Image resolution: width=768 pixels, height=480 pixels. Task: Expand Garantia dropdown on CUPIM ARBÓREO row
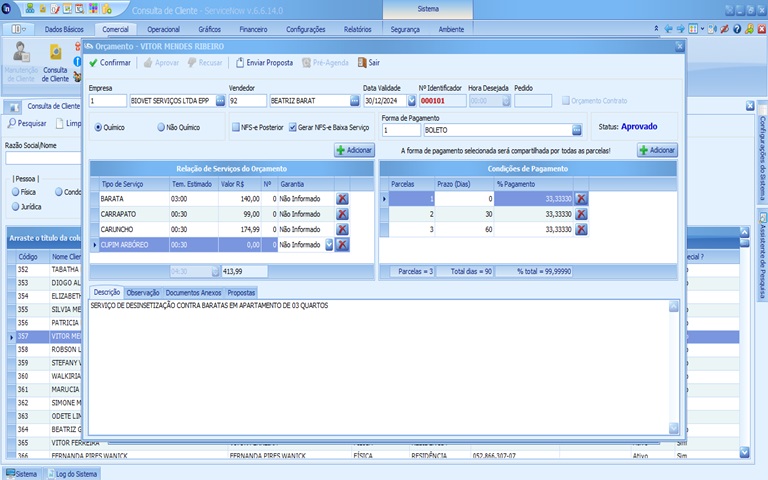pos(329,244)
